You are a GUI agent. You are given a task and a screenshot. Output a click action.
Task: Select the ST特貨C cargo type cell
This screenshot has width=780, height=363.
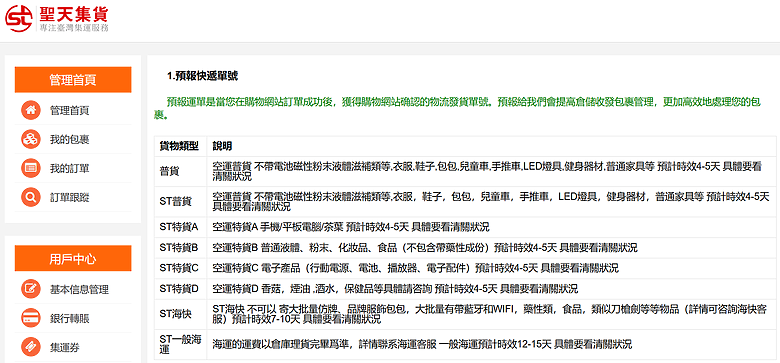point(180,268)
